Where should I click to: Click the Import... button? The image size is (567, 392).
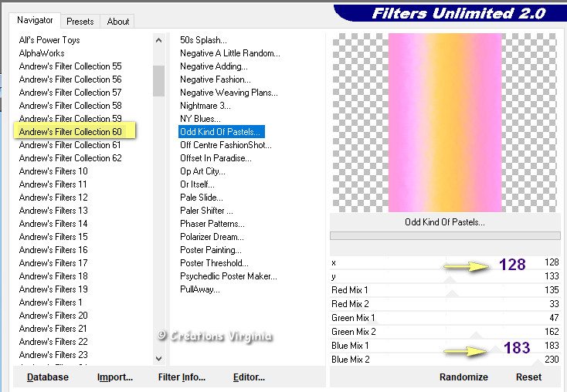pos(115,377)
